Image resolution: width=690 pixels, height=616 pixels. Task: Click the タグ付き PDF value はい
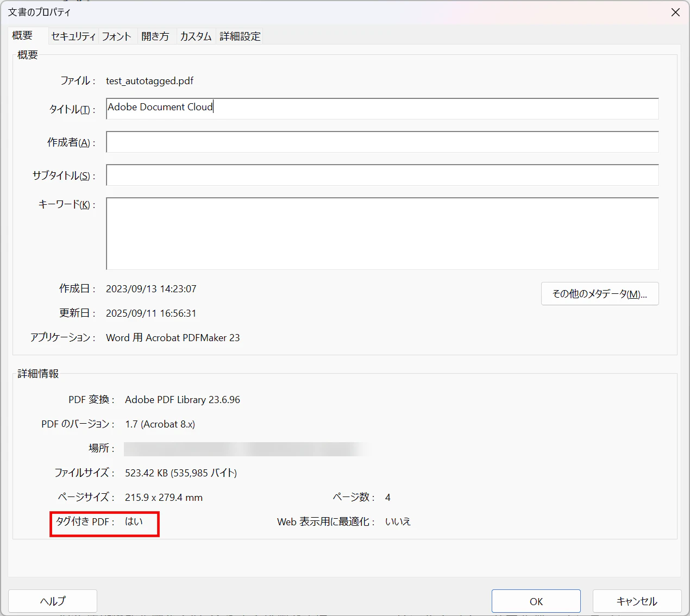click(134, 521)
